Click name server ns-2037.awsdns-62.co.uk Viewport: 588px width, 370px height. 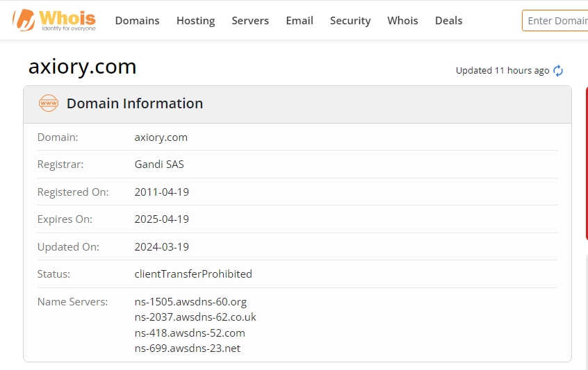195,317
